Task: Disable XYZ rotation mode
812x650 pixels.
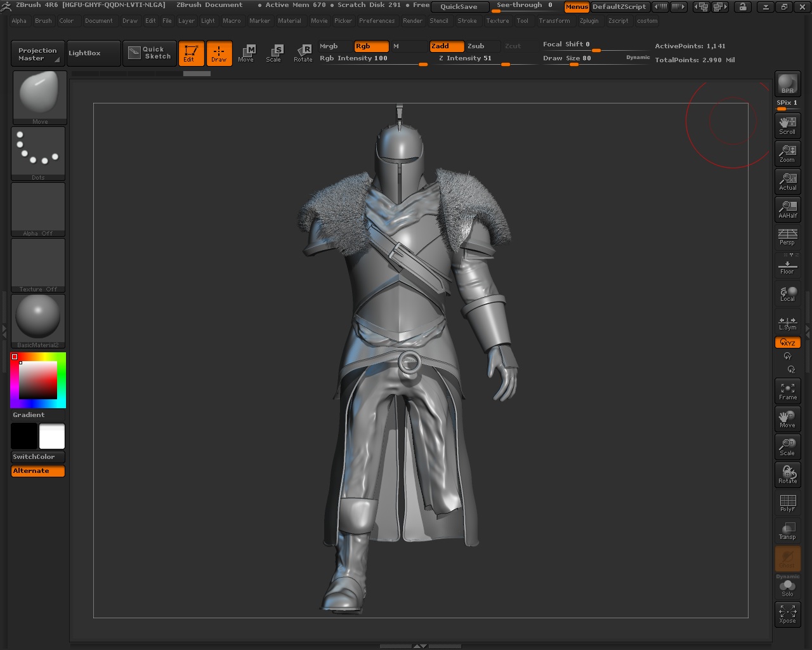Action: [x=787, y=343]
